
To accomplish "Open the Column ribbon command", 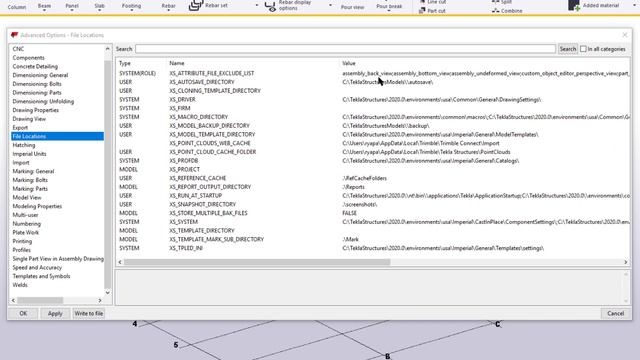I will 17,7.
